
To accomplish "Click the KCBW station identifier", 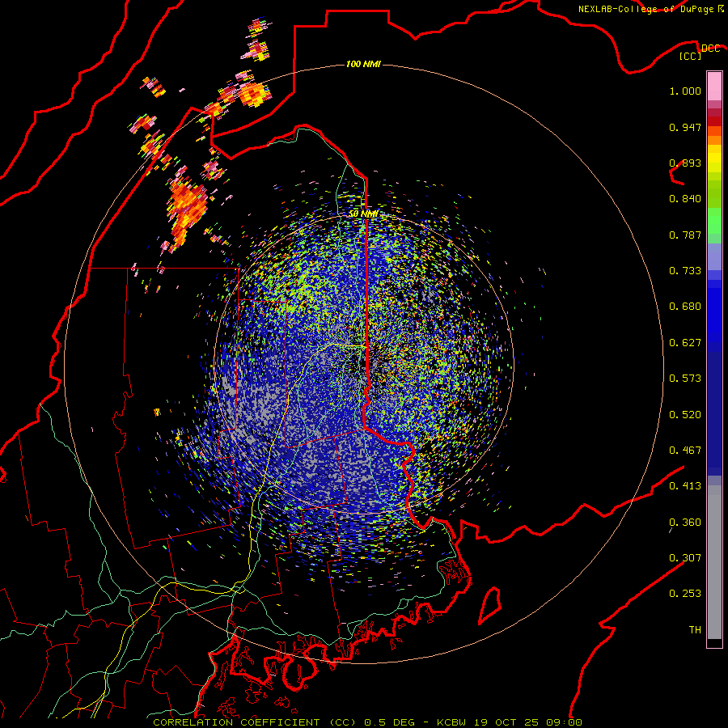I will coord(451,722).
